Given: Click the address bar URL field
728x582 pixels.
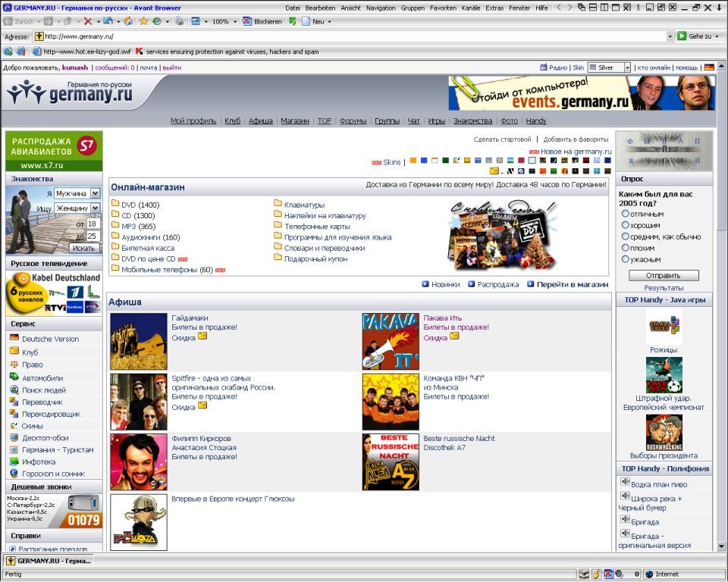Looking at the screenshot, I should (355, 36).
